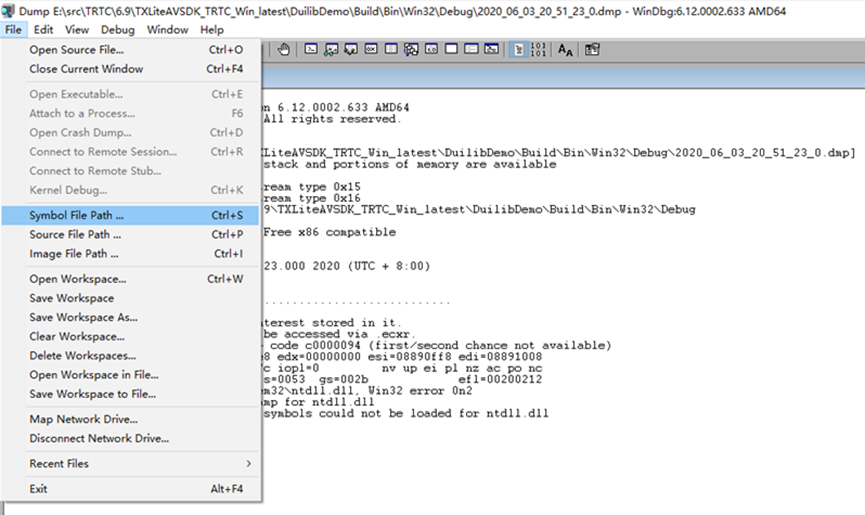Click the greyed Open Executable... entry
This screenshot has height=515, width=865.
point(131,94)
